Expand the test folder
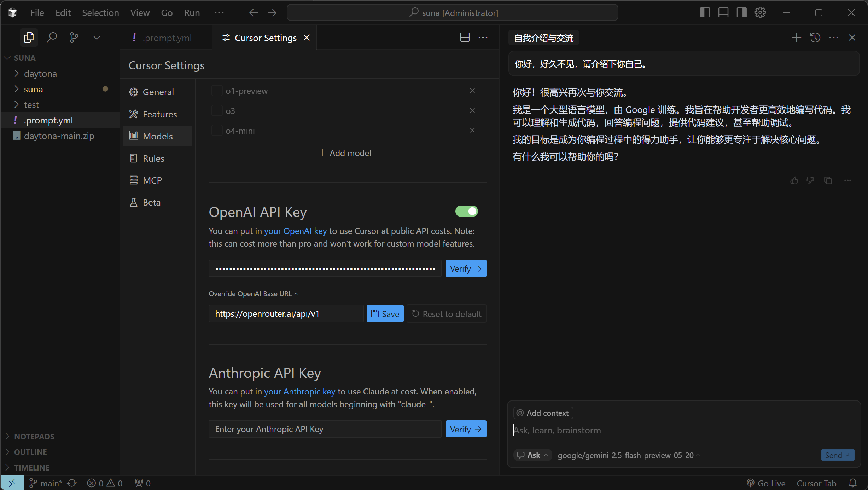The width and height of the screenshot is (868, 490). click(x=31, y=105)
